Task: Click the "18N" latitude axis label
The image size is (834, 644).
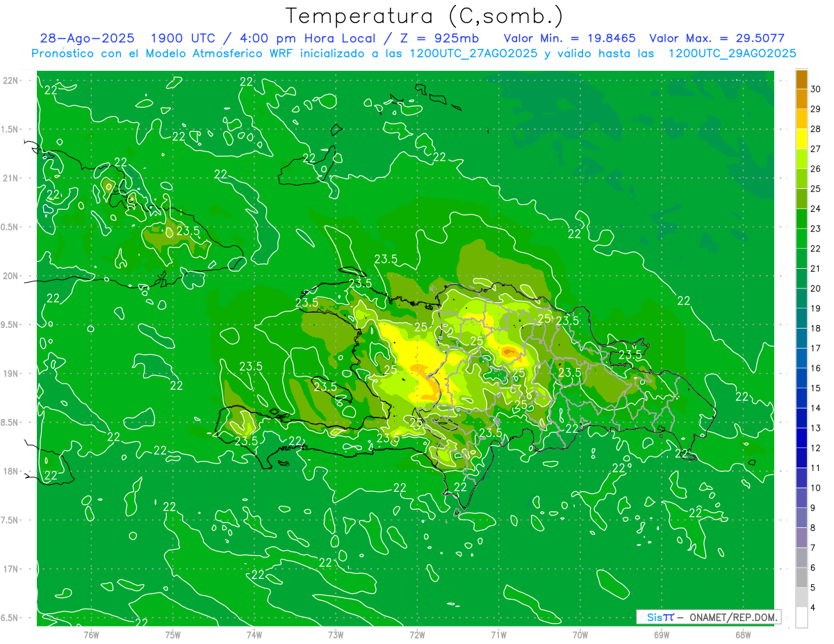Action: pyautogui.click(x=10, y=472)
